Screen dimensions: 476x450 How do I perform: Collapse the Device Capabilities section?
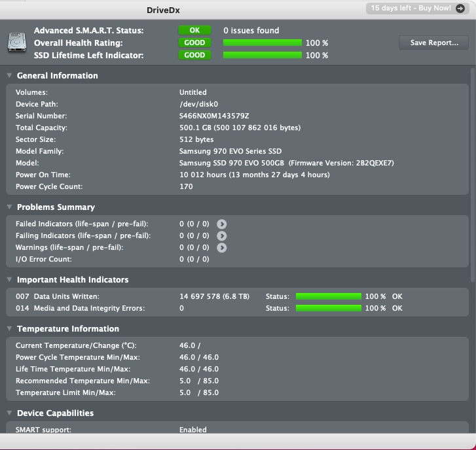click(x=9, y=413)
